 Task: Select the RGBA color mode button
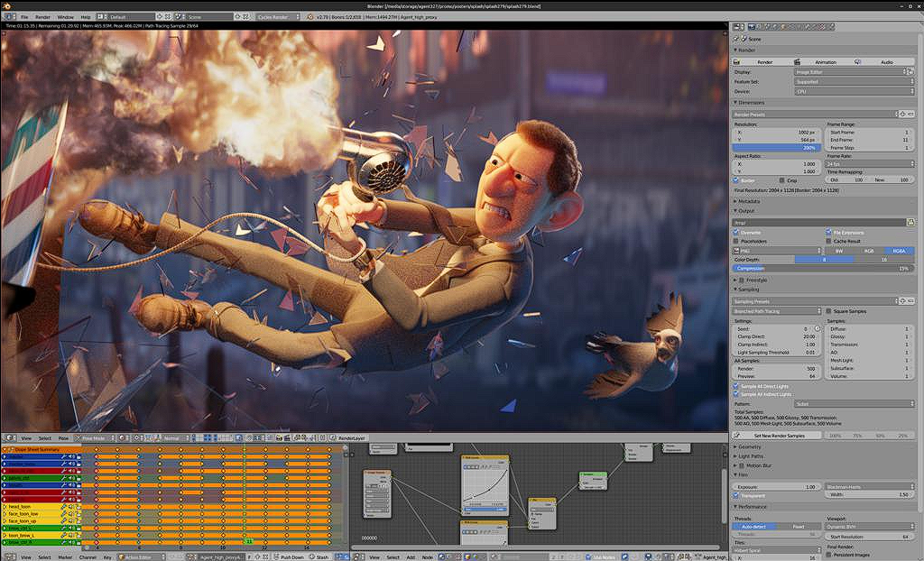tap(899, 251)
